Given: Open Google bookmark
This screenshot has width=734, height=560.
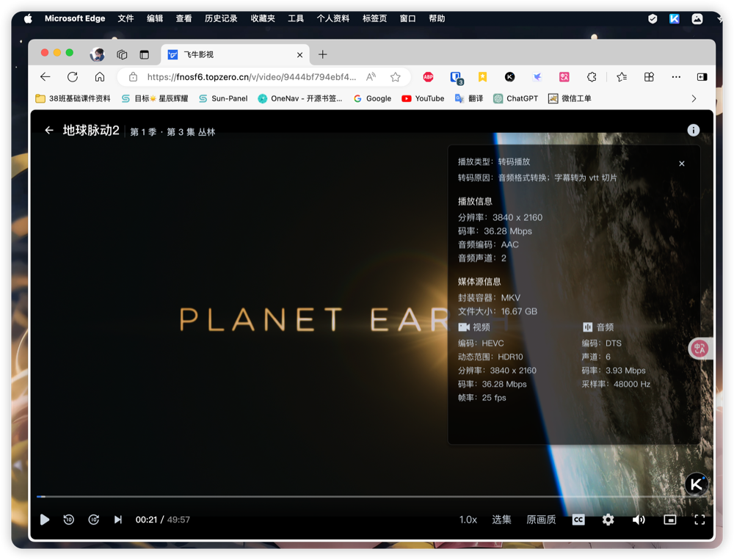Looking at the screenshot, I should click(372, 98).
